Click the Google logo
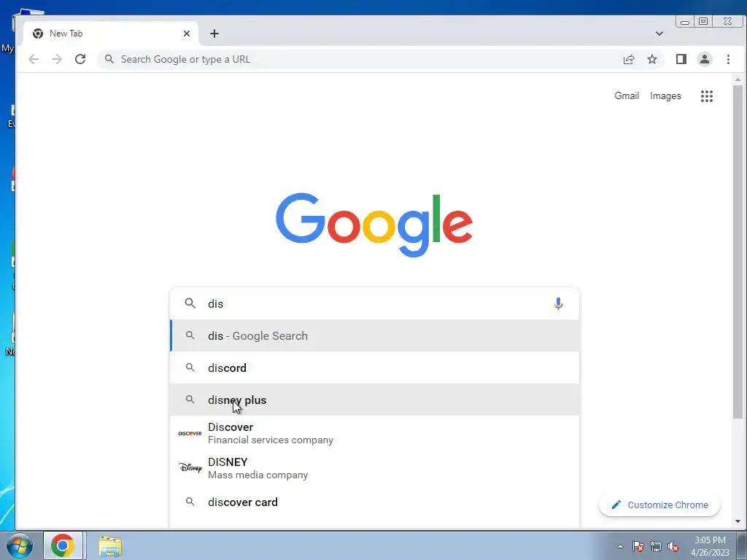 coord(374,225)
